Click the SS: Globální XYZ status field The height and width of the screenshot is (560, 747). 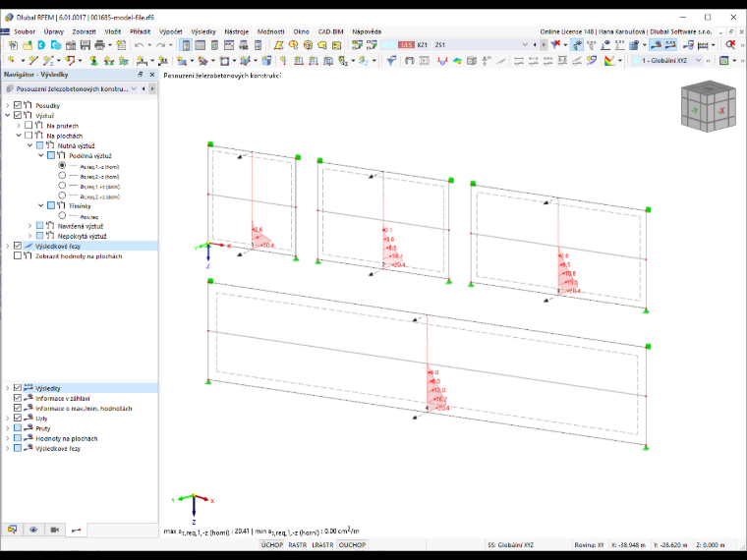[510, 544]
